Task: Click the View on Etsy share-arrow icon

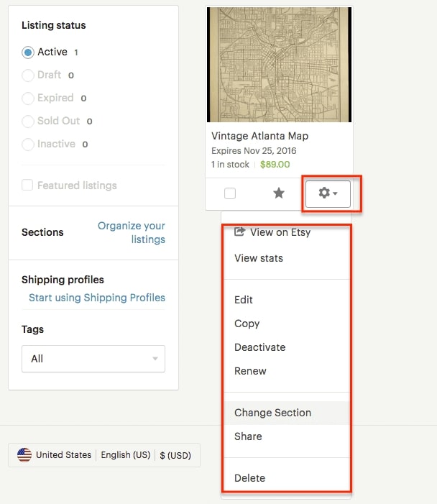Action: (240, 232)
